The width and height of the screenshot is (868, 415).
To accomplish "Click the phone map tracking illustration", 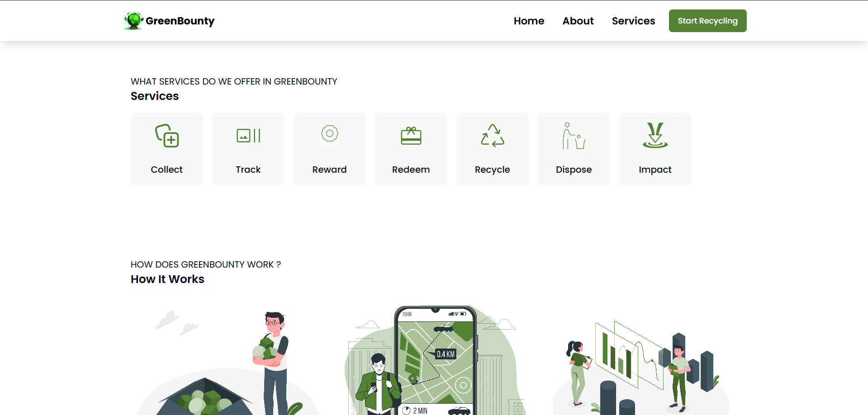I will [x=435, y=360].
